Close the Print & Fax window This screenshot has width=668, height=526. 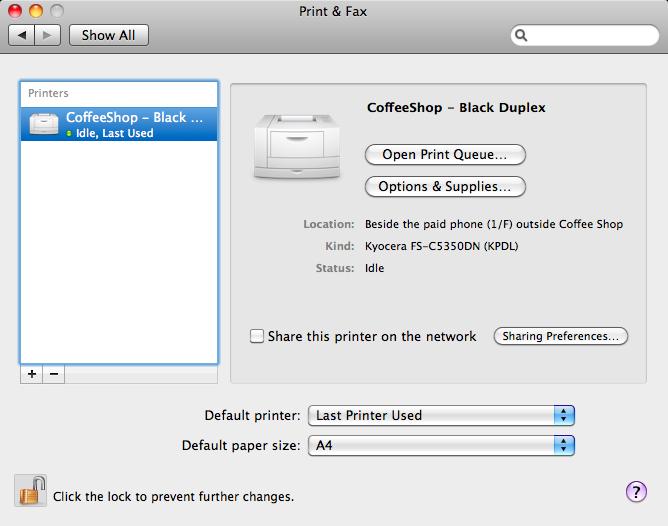coord(15,11)
